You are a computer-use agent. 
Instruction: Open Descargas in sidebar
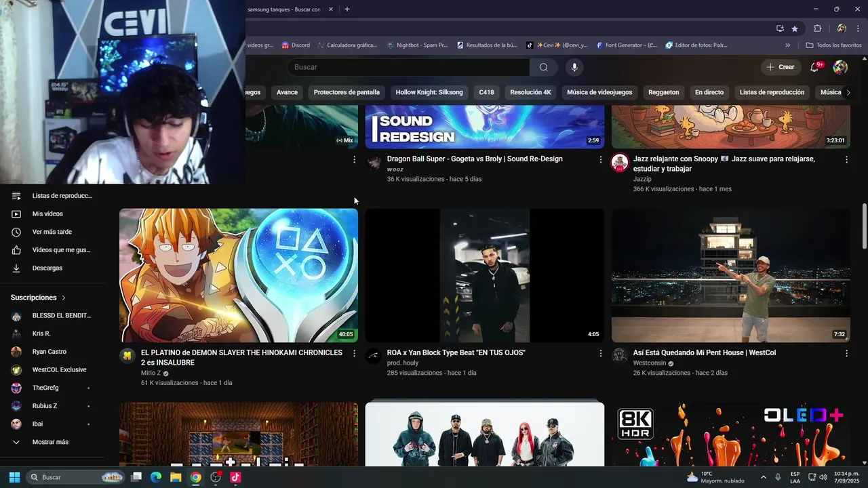(x=52, y=268)
